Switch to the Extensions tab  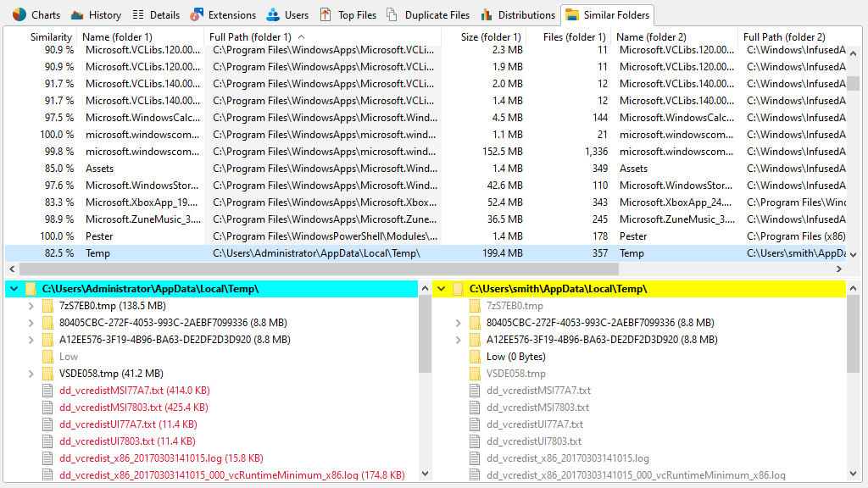coord(223,15)
